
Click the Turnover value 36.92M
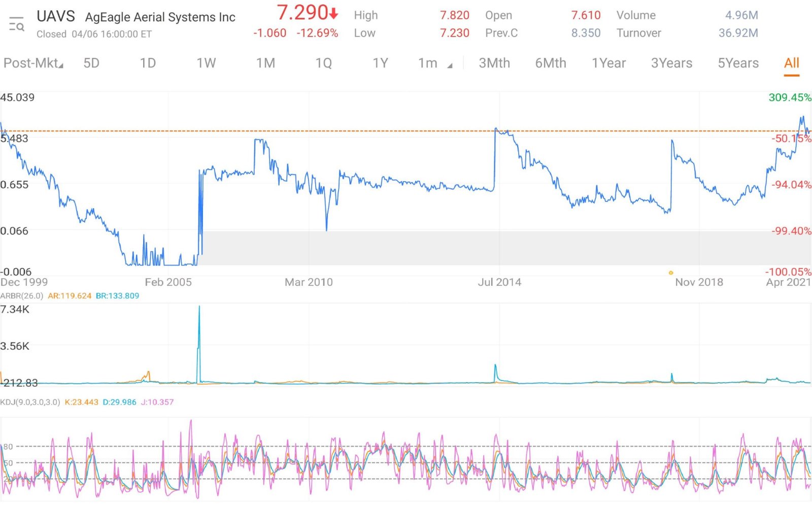click(x=738, y=33)
